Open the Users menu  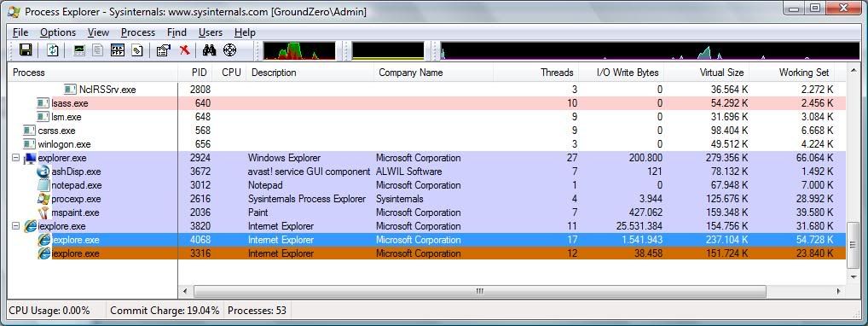[x=211, y=32]
